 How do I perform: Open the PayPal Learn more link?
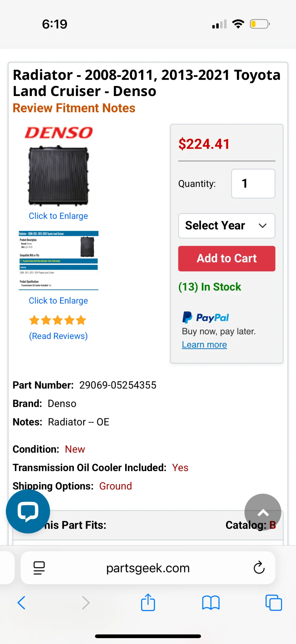[x=204, y=345]
